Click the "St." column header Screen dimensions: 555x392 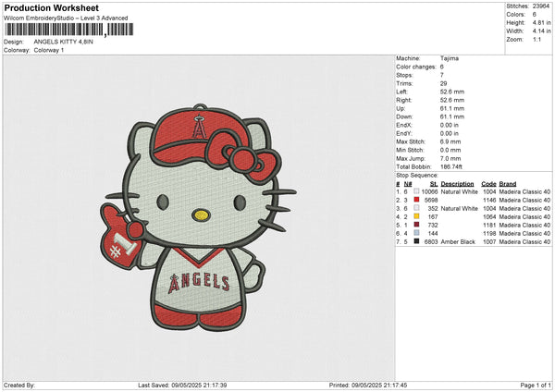pos(434,184)
